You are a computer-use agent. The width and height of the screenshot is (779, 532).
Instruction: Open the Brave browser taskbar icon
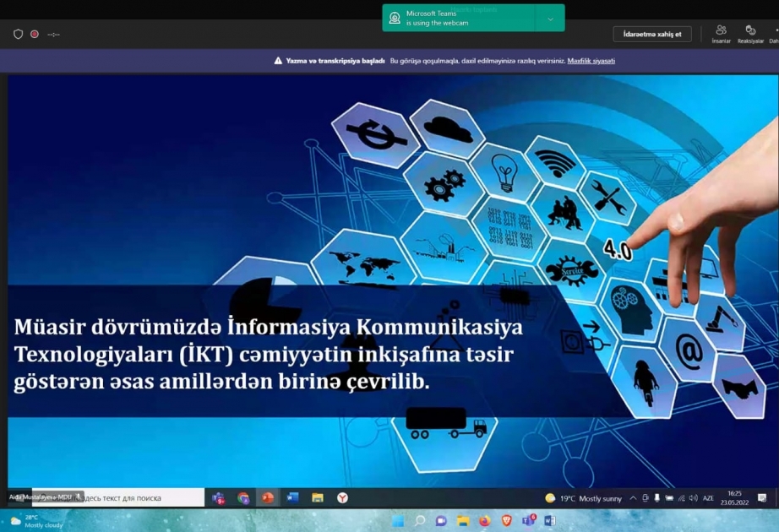(x=506, y=520)
